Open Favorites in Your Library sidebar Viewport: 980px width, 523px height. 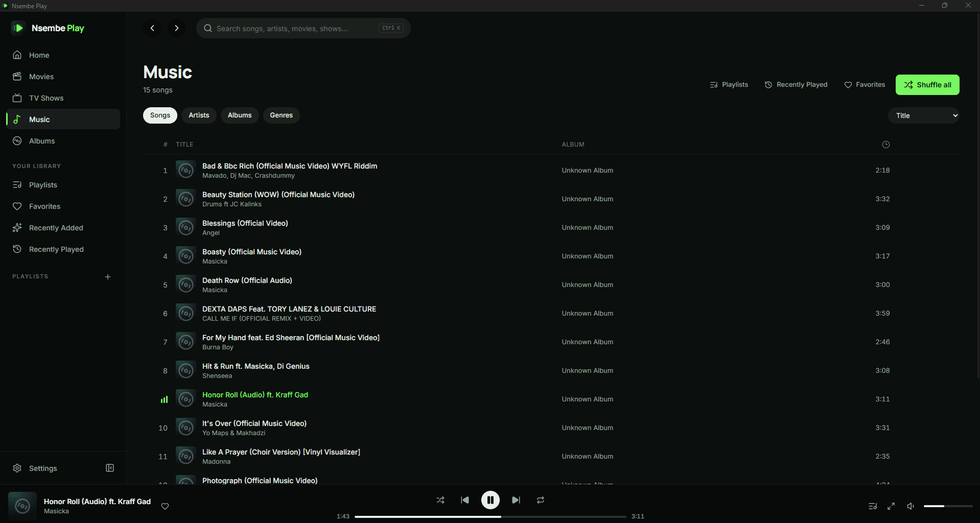[63, 206]
